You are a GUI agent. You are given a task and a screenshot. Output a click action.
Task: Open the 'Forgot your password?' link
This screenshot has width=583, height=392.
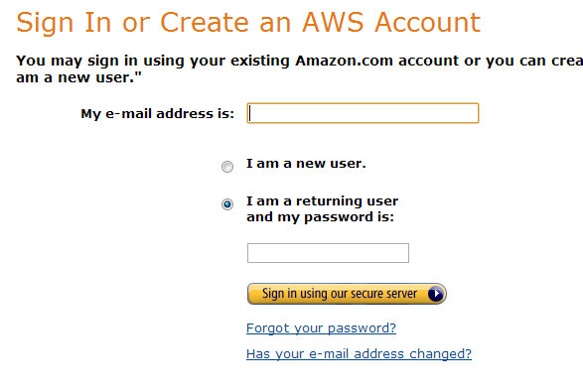[x=321, y=328]
